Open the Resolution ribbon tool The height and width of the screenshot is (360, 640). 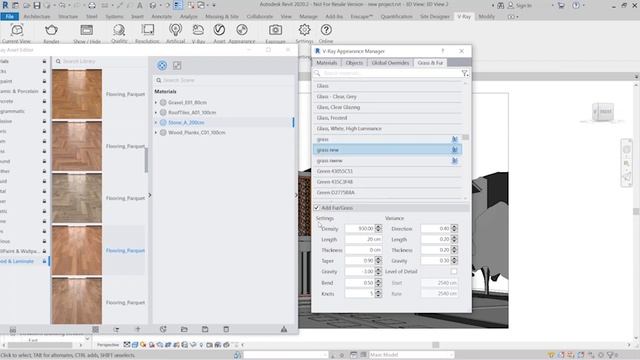[x=147, y=31]
